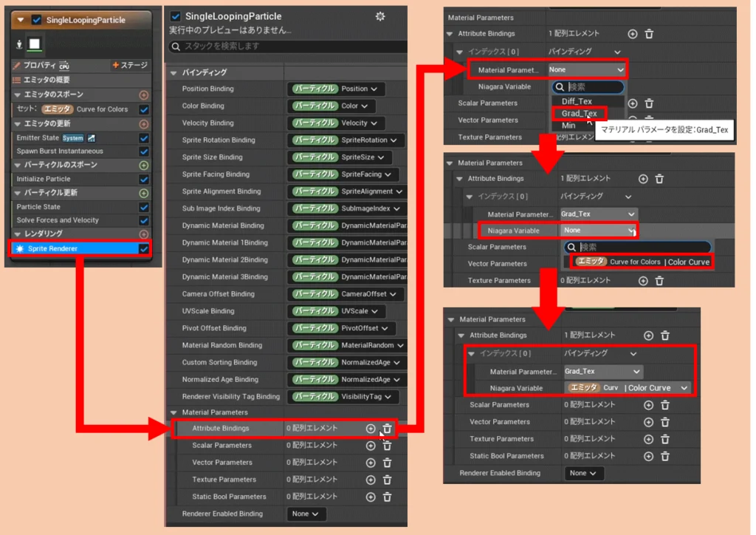Click the Sprite Renderer star icon
The width and height of the screenshot is (756, 535).
[20, 249]
